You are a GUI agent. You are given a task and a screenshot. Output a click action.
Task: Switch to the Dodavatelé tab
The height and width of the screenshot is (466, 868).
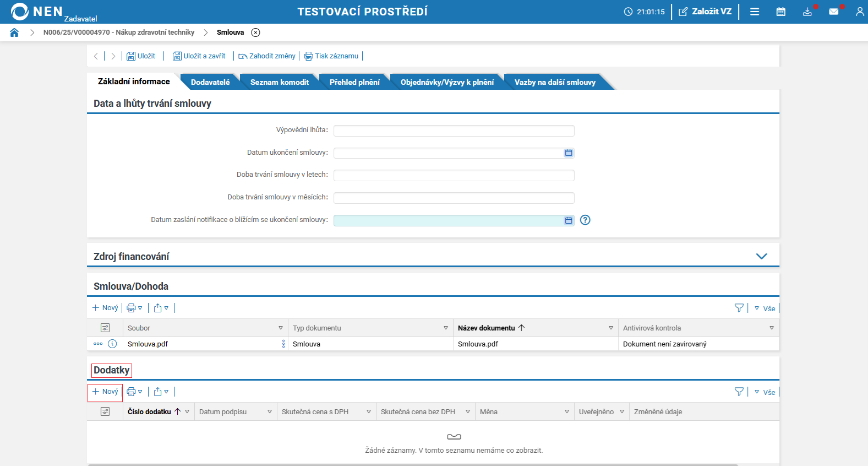210,82
